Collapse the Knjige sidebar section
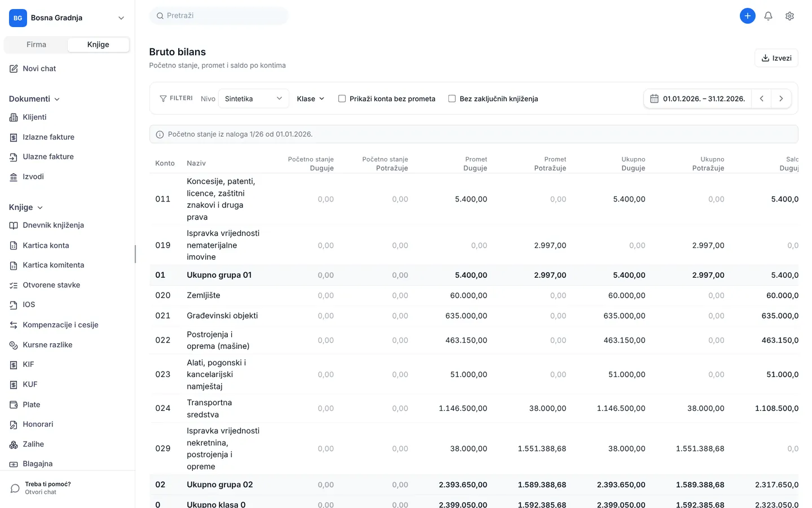Image resolution: width=812 pixels, height=508 pixels. (x=25, y=207)
